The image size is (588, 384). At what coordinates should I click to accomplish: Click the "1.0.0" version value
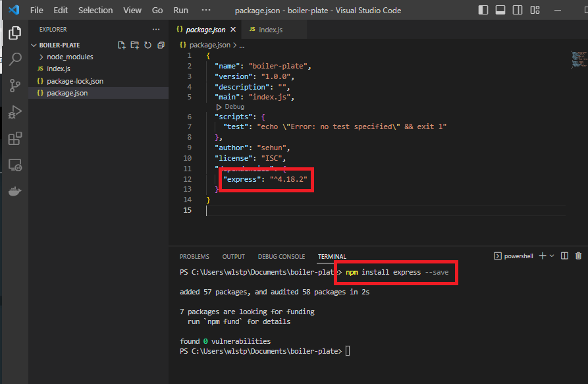[x=276, y=76]
